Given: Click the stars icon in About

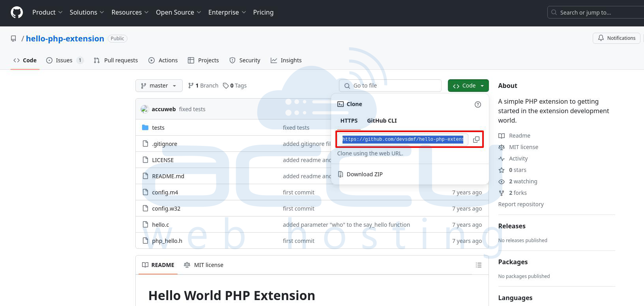Looking at the screenshot, I should pyautogui.click(x=502, y=170).
